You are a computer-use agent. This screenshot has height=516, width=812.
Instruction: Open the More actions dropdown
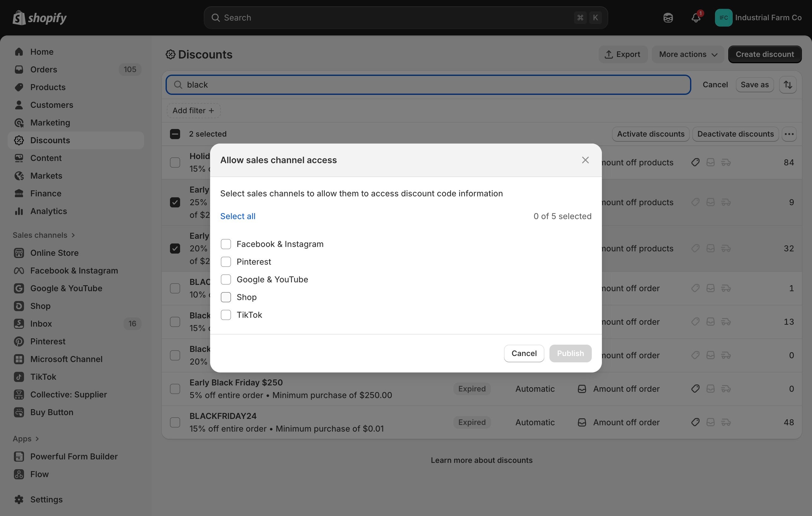[x=688, y=54]
